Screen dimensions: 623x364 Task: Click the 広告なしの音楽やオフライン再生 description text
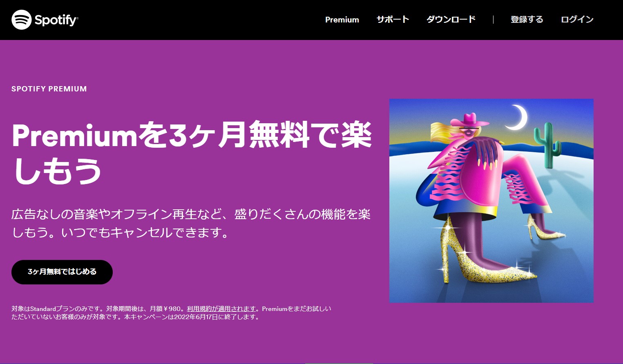pos(191,223)
